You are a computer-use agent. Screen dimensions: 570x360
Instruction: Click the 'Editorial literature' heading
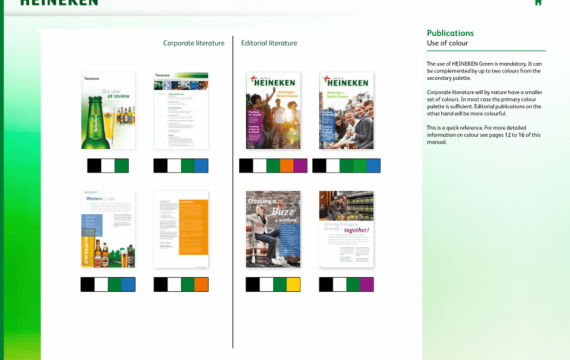269,43
